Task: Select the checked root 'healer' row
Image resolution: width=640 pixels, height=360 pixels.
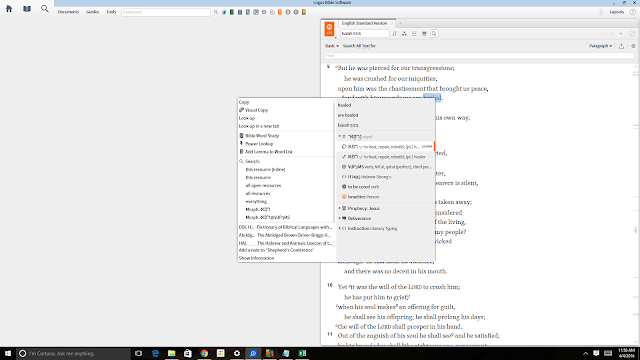Action: click(386, 157)
